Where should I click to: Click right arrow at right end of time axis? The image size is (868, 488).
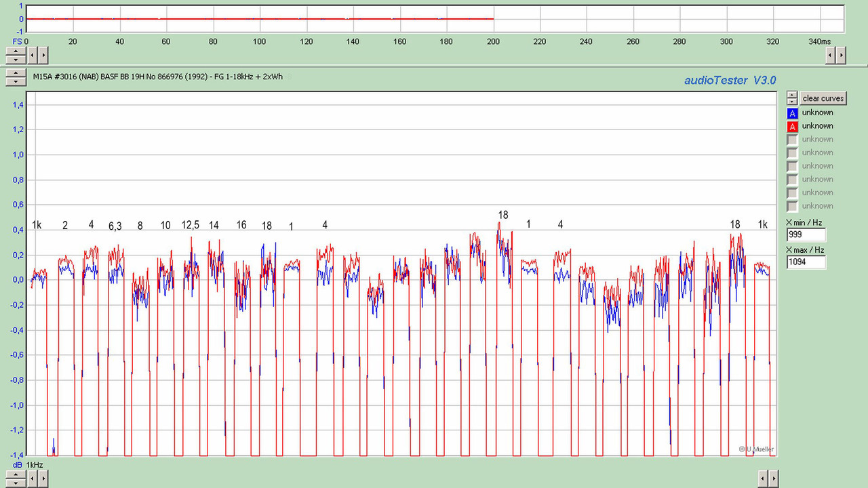842,55
